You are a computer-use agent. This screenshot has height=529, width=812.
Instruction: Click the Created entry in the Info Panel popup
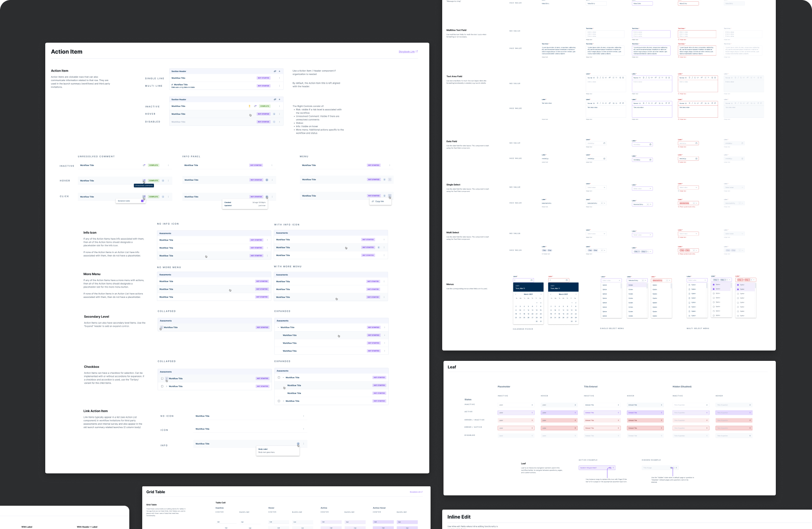tap(228, 202)
